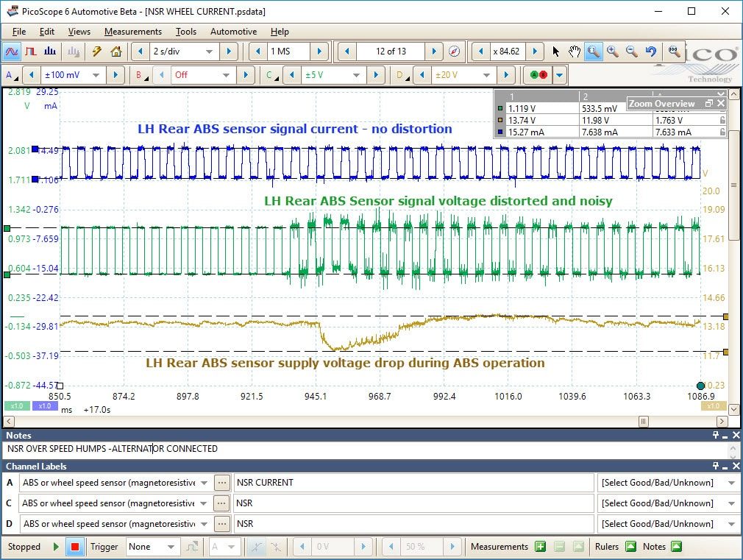Click the Home icon in toolbar
Viewport: 743px width, 560px height.
click(116, 52)
